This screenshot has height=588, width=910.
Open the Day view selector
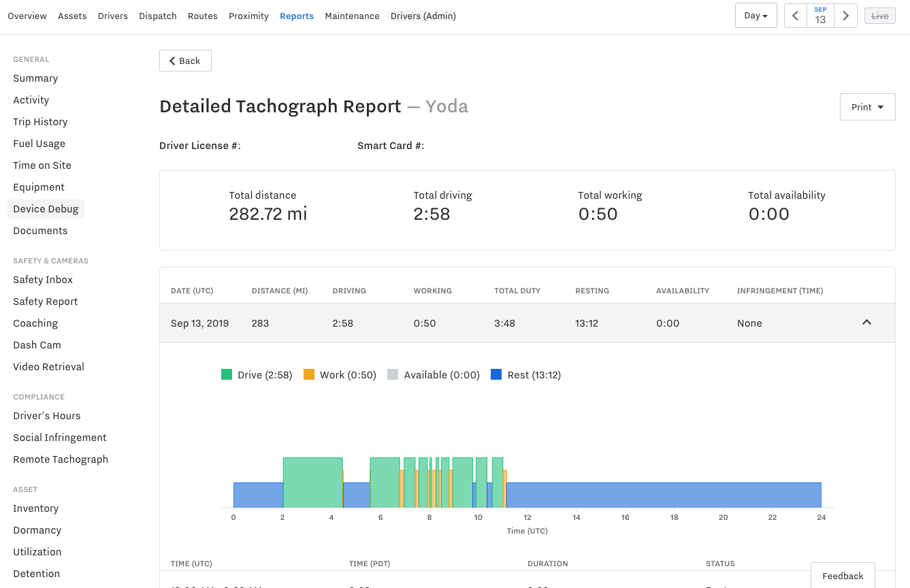(x=755, y=15)
